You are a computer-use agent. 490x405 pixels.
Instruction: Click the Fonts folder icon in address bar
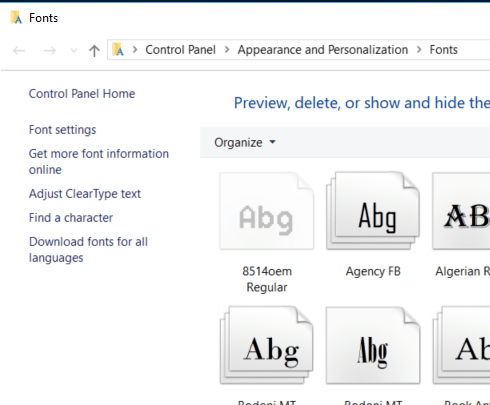point(118,50)
